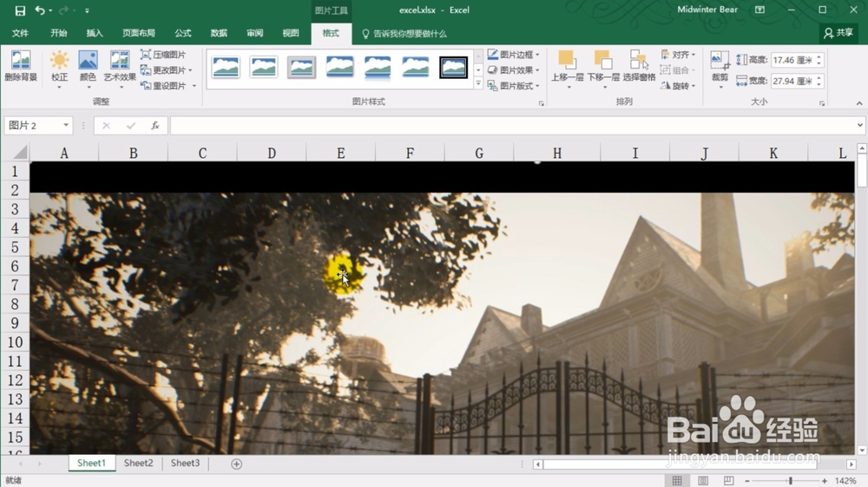Click the zoom slider handle
The width and height of the screenshot is (868, 487).
tap(791, 481)
